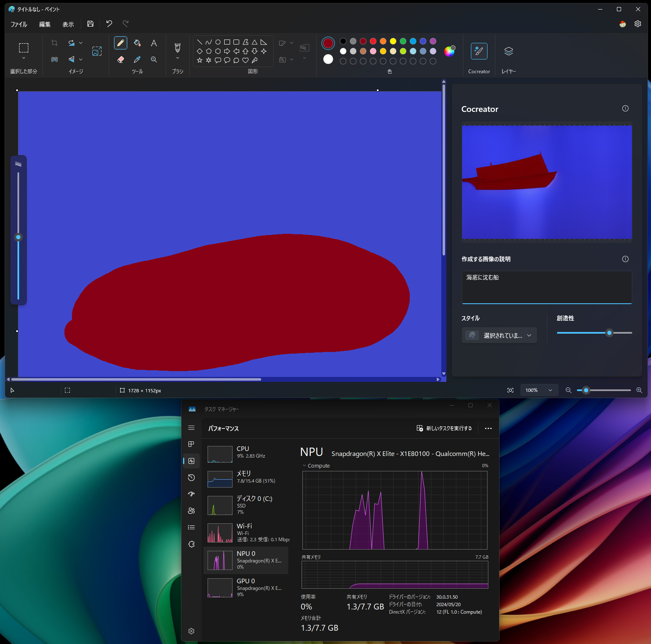Select the Text tool

coord(153,43)
